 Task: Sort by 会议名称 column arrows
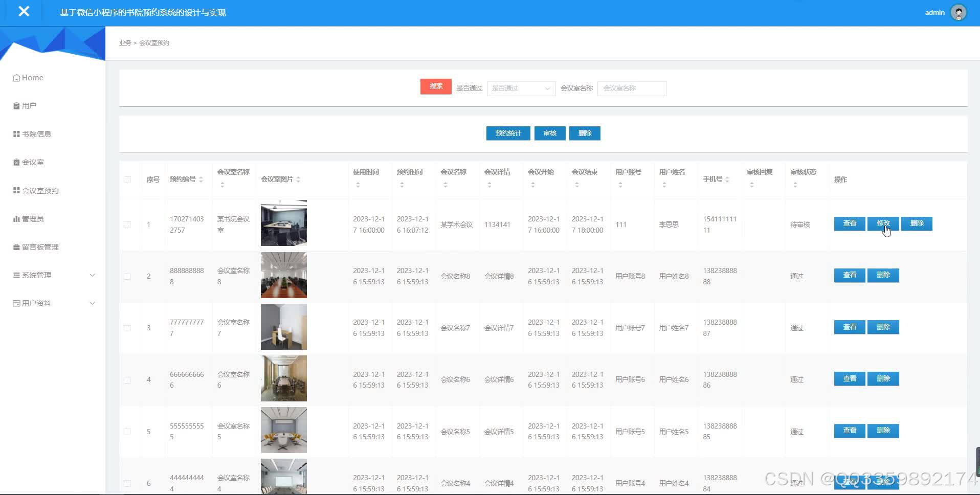(x=446, y=185)
